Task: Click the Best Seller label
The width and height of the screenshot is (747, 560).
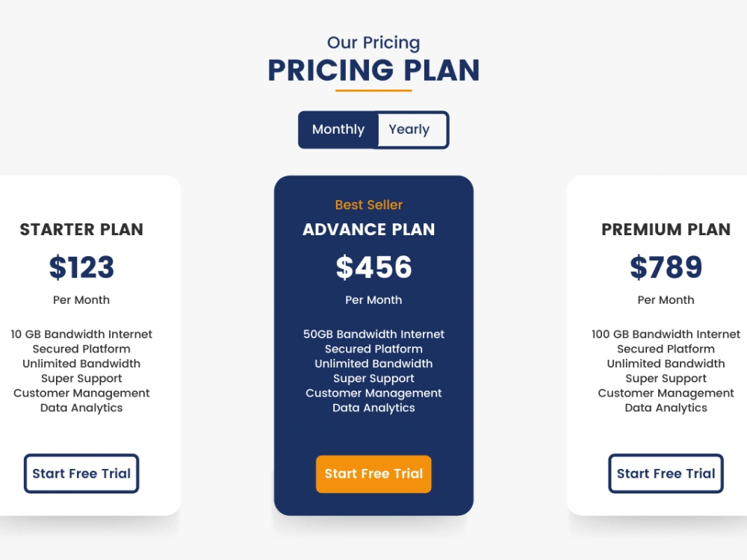Action: coord(369,205)
